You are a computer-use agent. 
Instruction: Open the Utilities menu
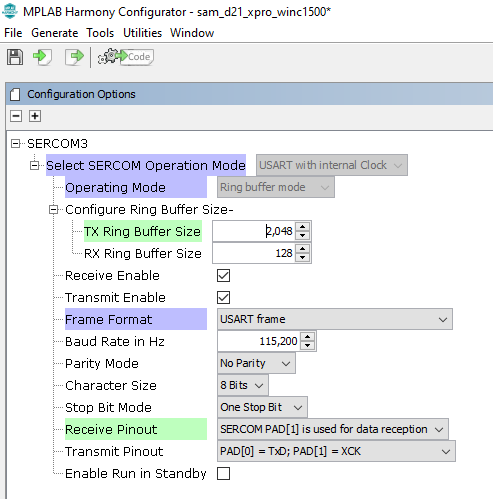point(142,33)
